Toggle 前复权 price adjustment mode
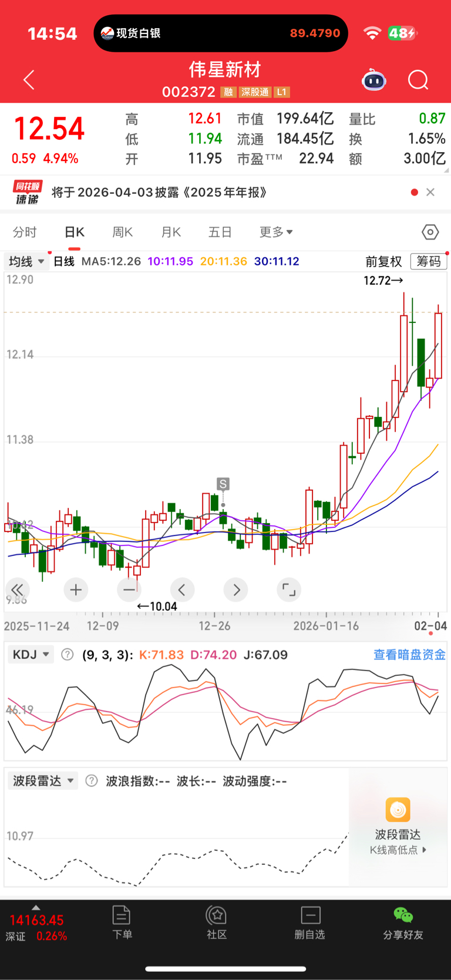Screen dimensions: 451x980 tap(383, 261)
